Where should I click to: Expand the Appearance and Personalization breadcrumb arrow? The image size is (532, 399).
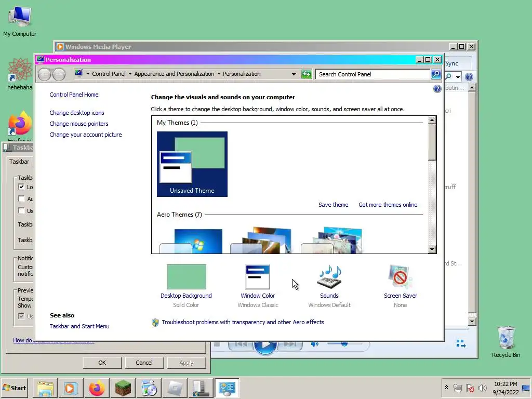[x=219, y=74]
